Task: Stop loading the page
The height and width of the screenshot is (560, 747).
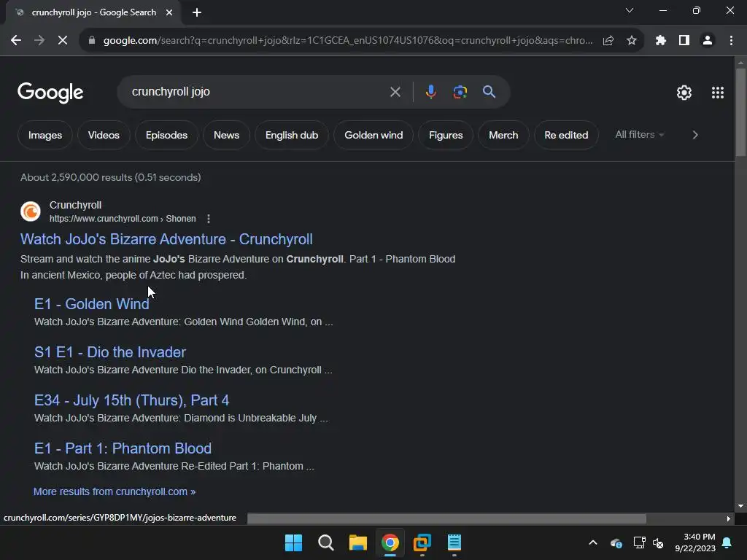Action: (63, 41)
